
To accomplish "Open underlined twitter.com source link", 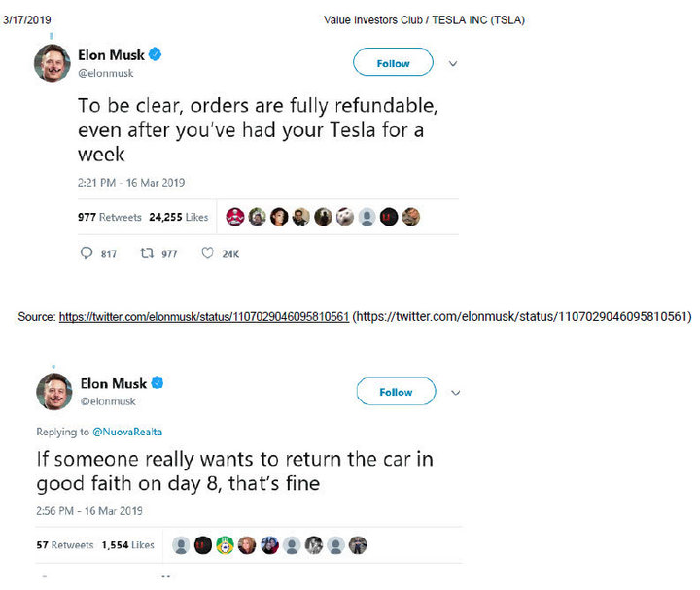I will click(203, 317).
